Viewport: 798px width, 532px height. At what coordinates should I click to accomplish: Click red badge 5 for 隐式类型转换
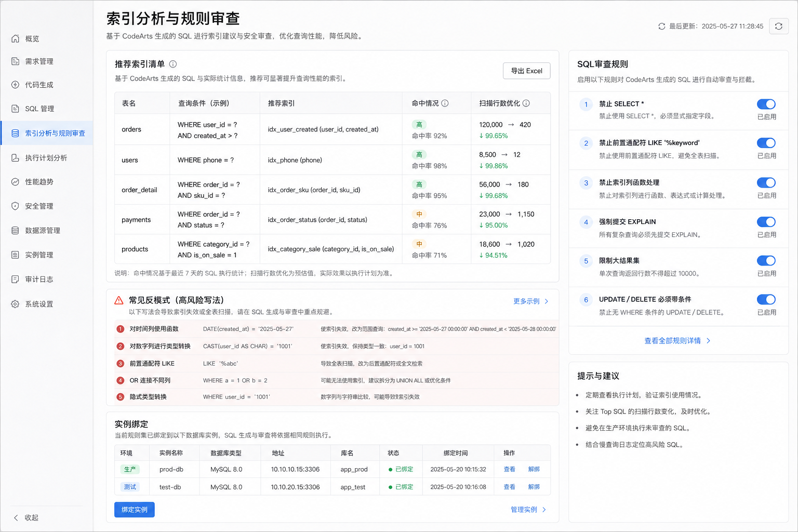click(x=121, y=397)
